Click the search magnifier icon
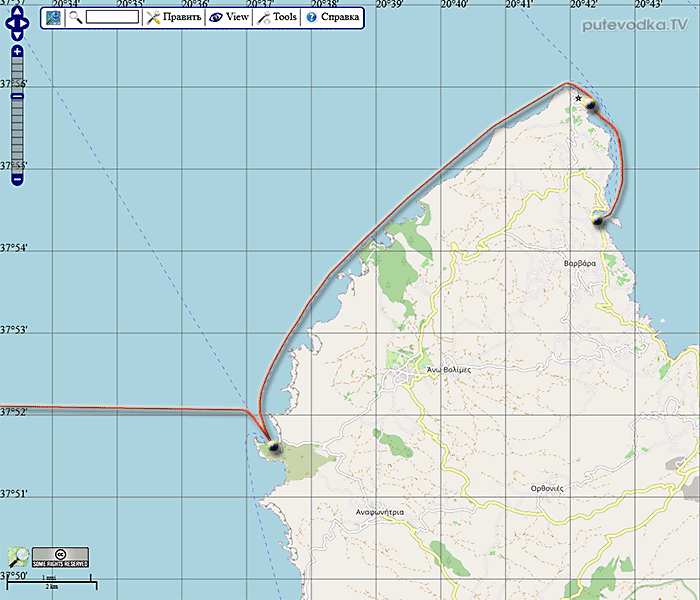This screenshot has width=700, height=600. point(76,17)
